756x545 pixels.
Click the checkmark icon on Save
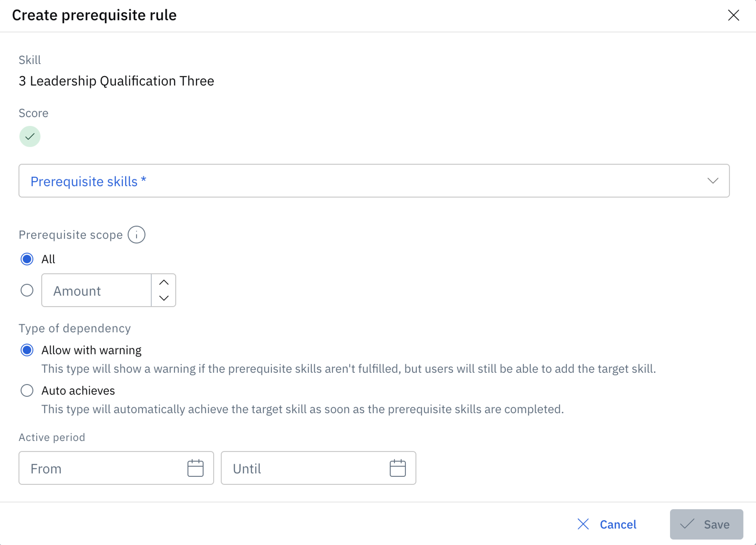coord(687,524)
